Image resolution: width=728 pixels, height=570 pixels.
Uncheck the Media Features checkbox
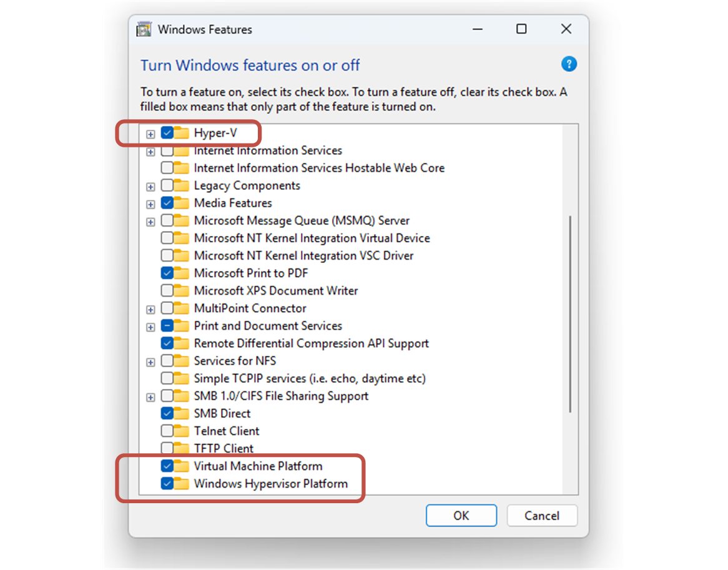click(167, 203)
